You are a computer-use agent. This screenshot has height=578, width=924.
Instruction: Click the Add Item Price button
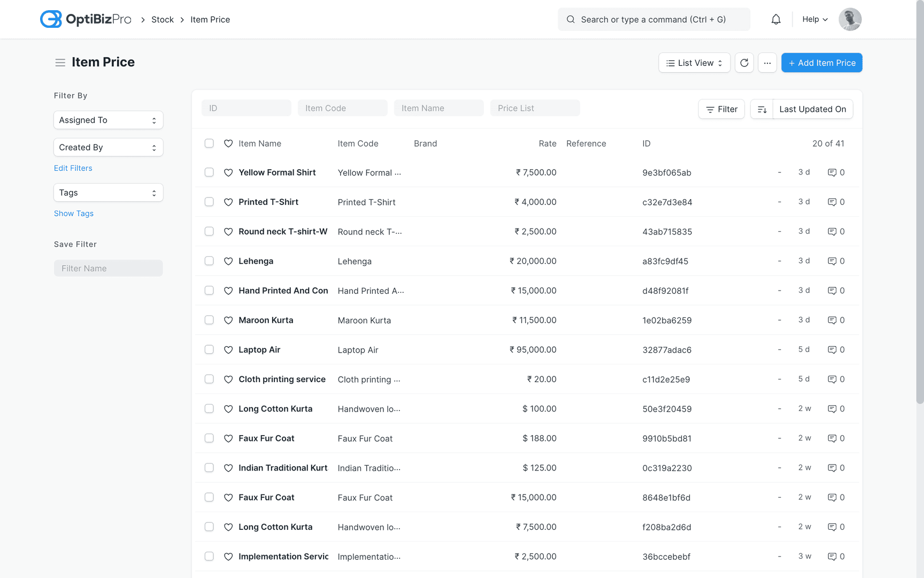coord(821,63)
